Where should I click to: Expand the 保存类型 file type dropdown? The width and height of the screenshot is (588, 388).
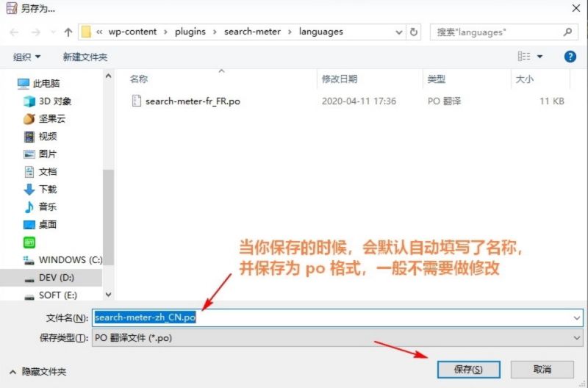tap(576, 338)
